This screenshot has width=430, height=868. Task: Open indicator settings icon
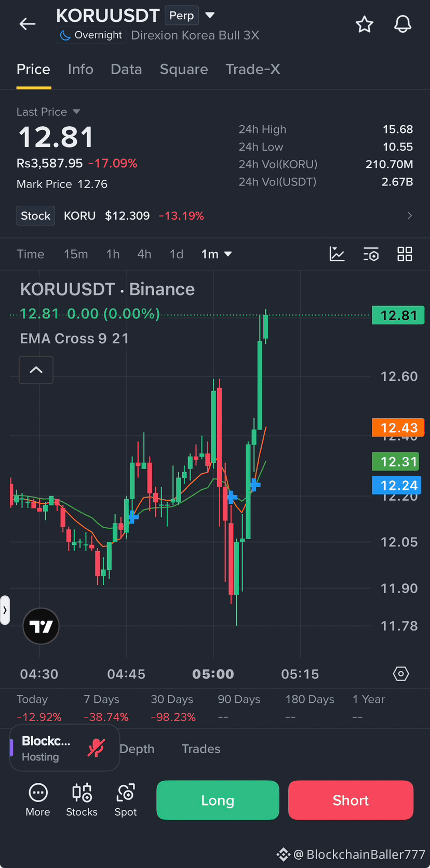(371, 254)
